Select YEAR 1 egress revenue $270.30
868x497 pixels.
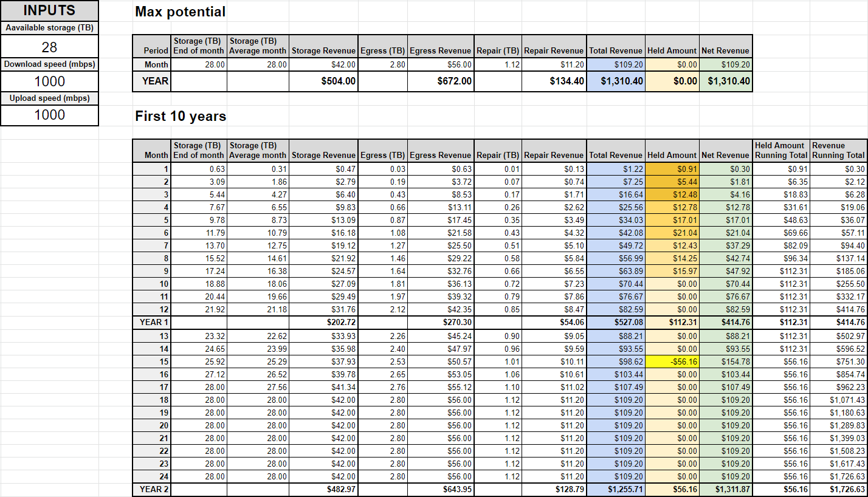tap(440, 322)
